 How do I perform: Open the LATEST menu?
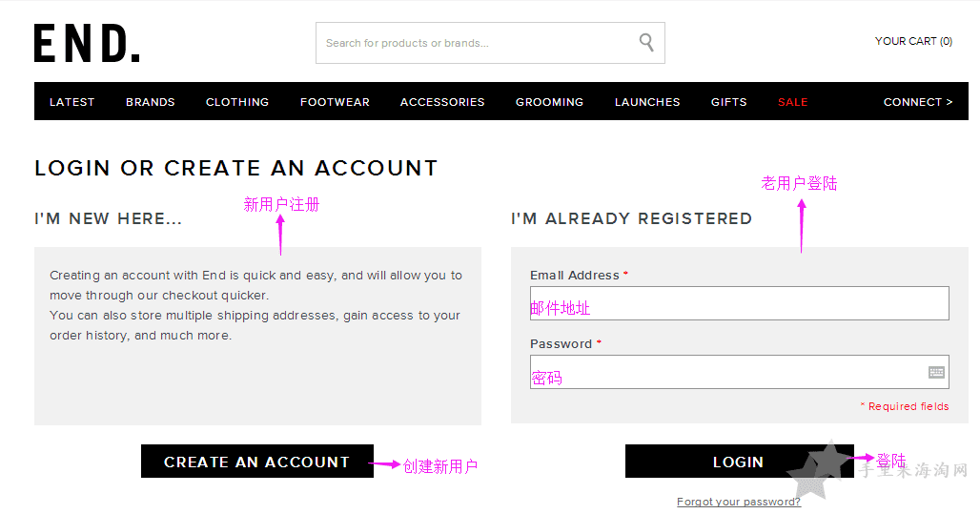point(71,102)
